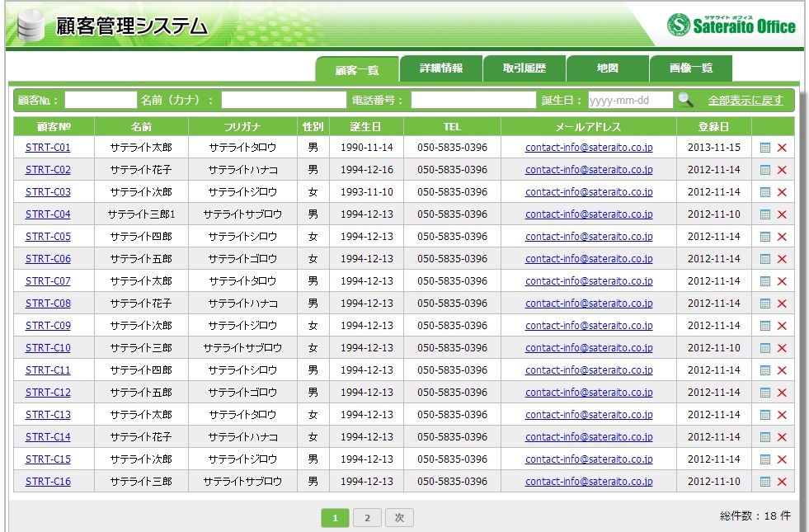Delete customer STRT-C16 with red X
The image size is (809, 532).
tap(782, 482)
